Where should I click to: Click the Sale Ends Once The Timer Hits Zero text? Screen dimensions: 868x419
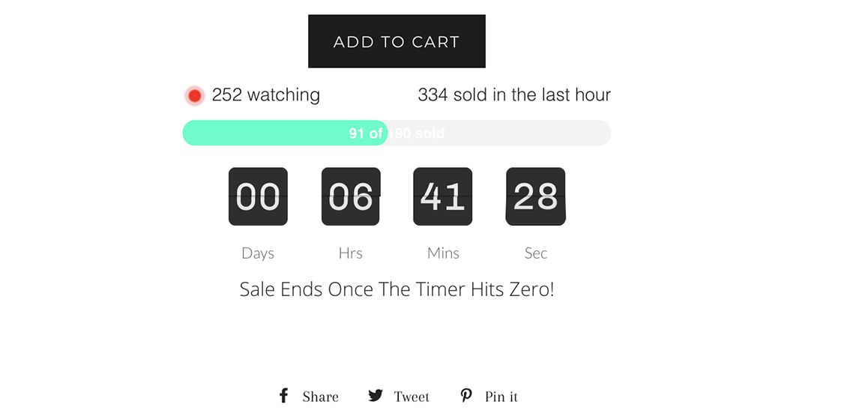pos(397,289)
